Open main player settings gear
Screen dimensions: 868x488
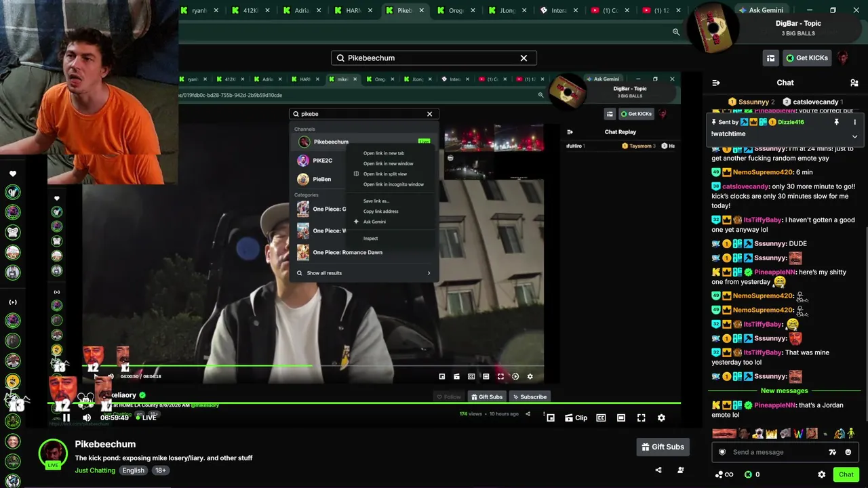[x=661, y=418]
